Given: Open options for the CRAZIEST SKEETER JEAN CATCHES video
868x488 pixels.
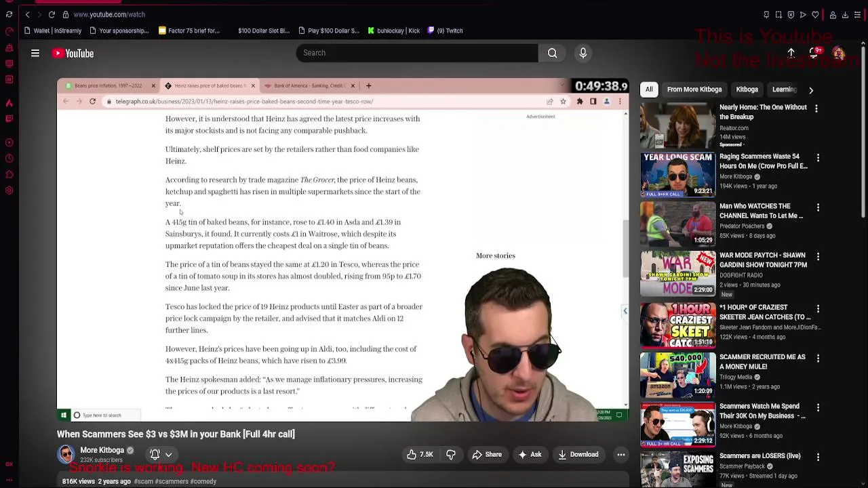Looking at the screenshot, I should [x=818, y=309].
